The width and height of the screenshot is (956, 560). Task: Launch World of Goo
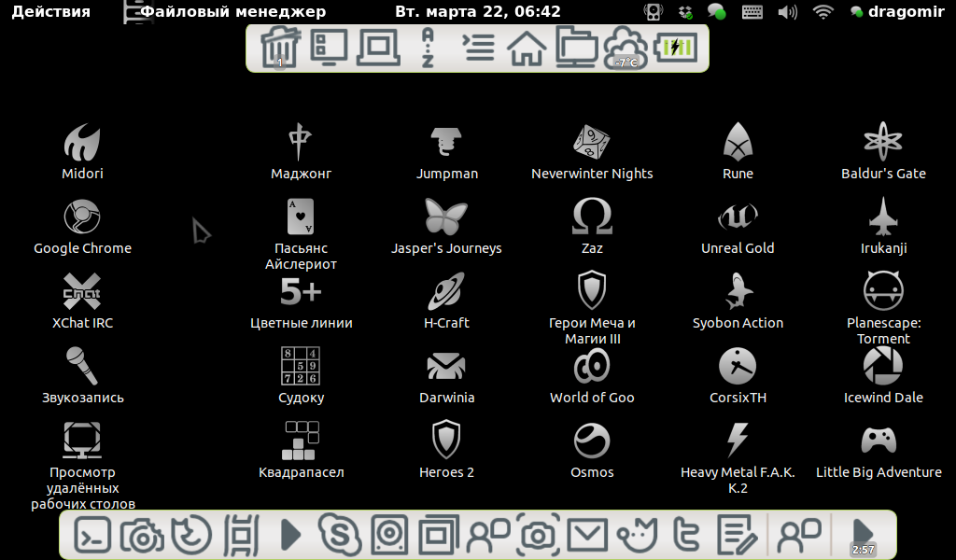592,366
